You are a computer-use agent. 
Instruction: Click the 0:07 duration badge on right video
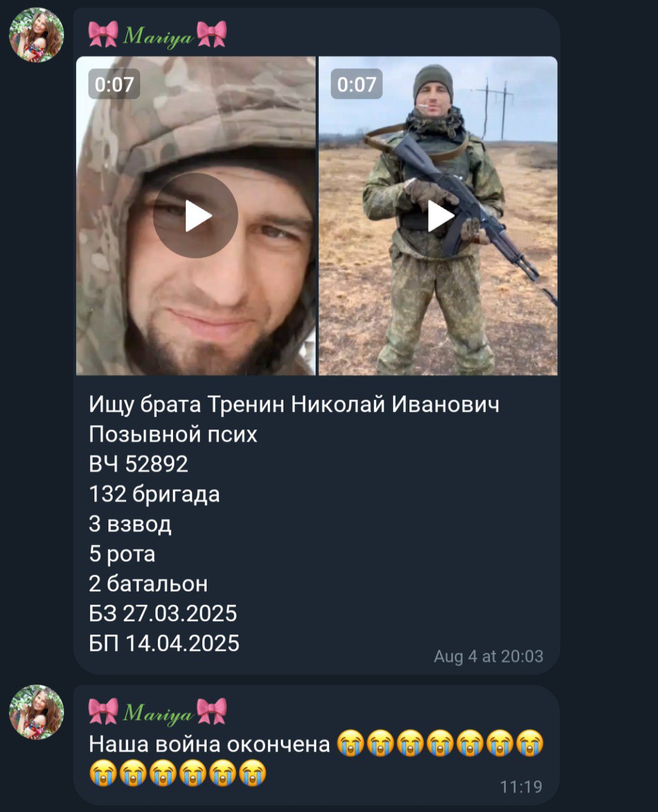(x=357, y=84)
